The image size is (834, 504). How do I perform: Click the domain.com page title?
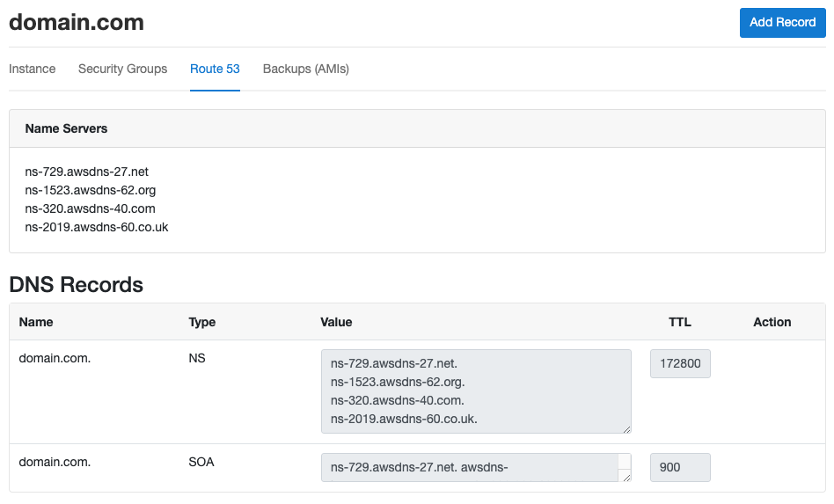pos(77,22)
